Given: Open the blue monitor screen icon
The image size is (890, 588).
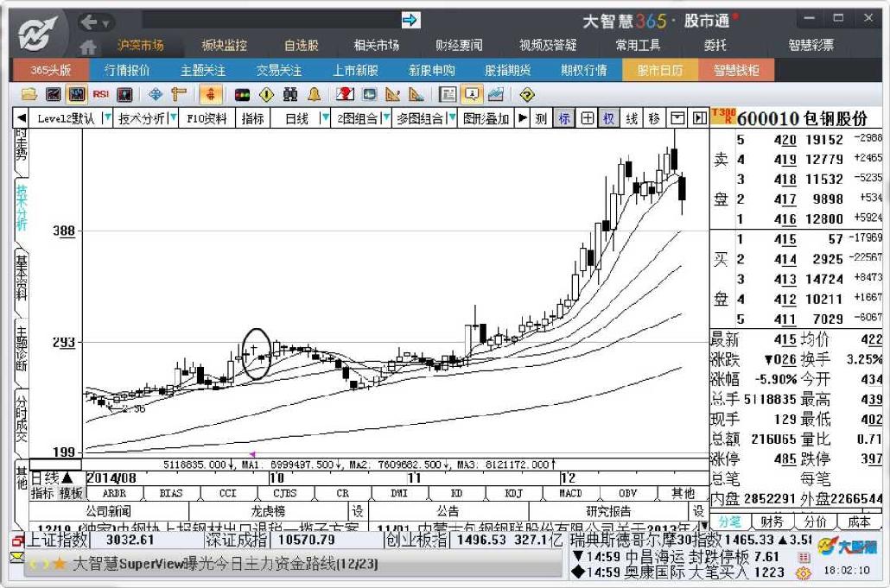Looking at the screenshot, I should pyautogui.click(x=370, y=94).
